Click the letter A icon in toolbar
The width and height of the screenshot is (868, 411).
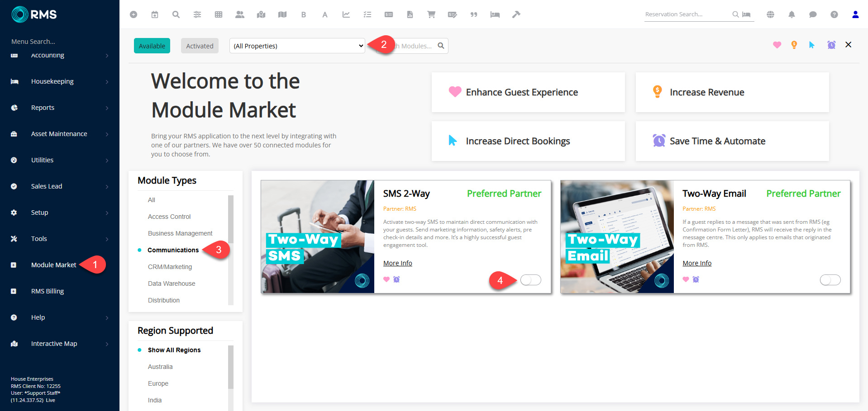[x=325, y=14]
